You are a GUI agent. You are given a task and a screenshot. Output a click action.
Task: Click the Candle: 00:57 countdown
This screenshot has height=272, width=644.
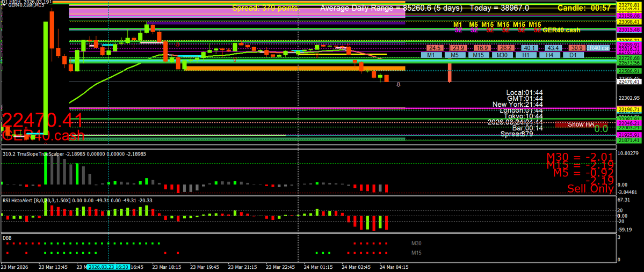584,8
